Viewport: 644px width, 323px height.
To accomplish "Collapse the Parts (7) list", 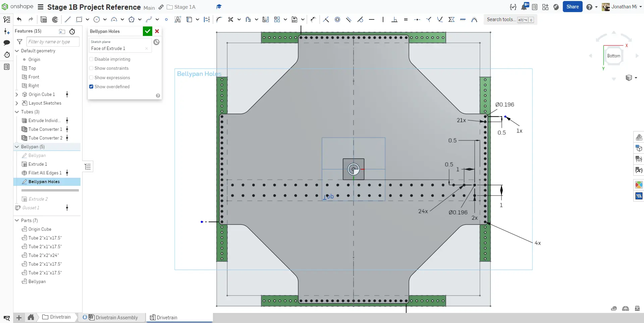I will (x=17, y=220).
